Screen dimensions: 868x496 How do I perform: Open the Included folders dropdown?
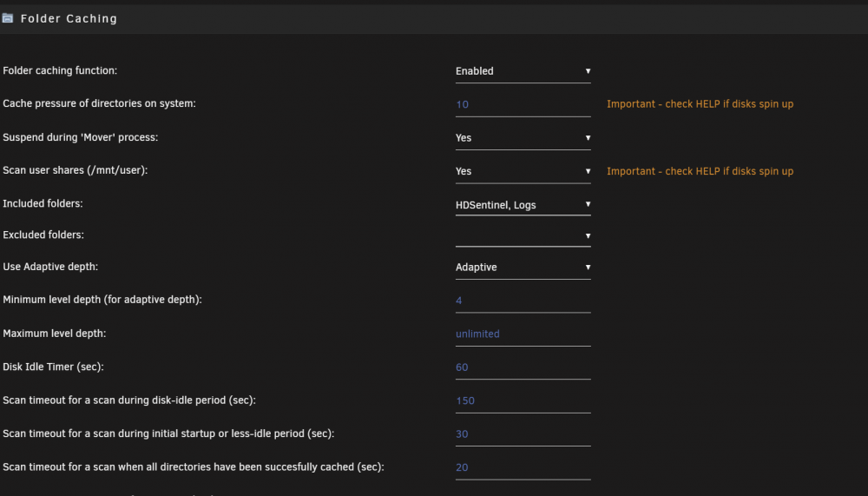point(523,204)
